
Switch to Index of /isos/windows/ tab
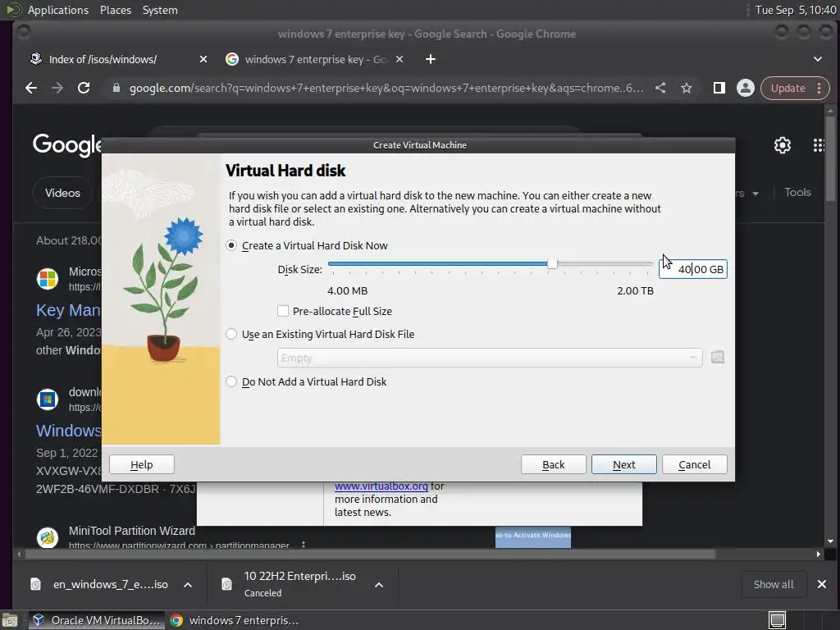coord(103,59)
